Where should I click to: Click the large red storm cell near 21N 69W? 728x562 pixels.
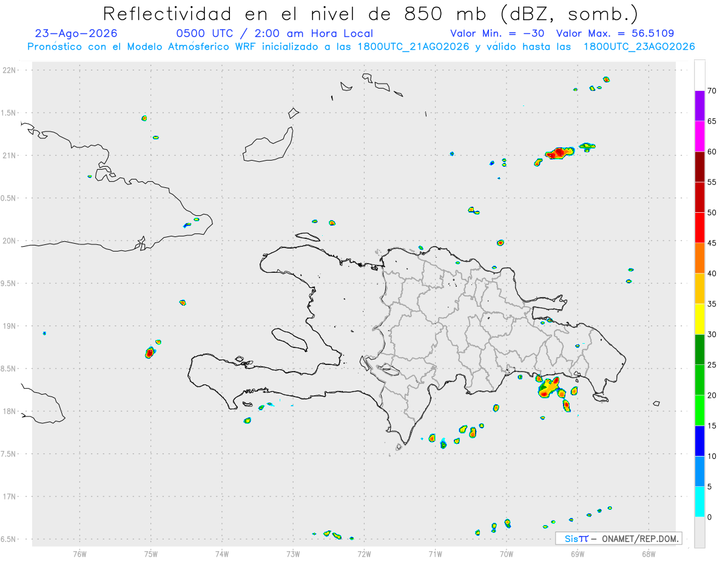click(559, 153)
